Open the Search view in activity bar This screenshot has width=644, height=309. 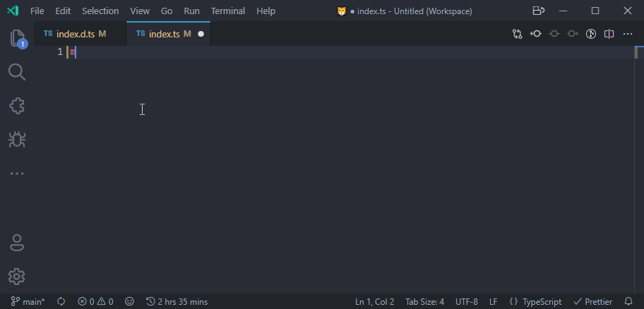coord(17,72)
